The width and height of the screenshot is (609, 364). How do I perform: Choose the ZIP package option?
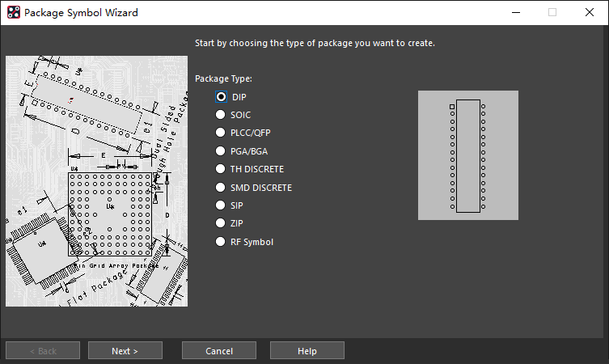[221, 223]
